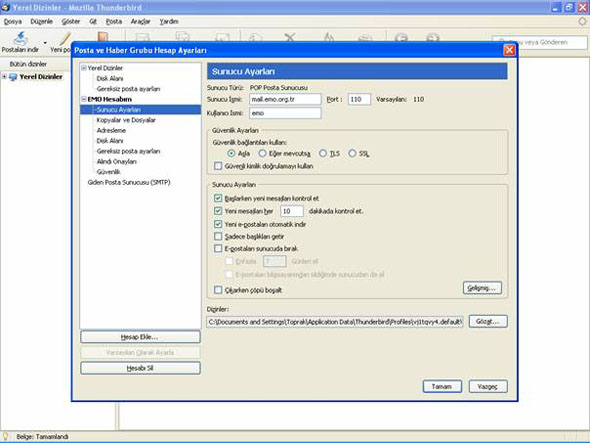The height and width of the screenshot is (443, 590).
Task: Click the Kullanıcı İsmi field
Action: (285, 113)
